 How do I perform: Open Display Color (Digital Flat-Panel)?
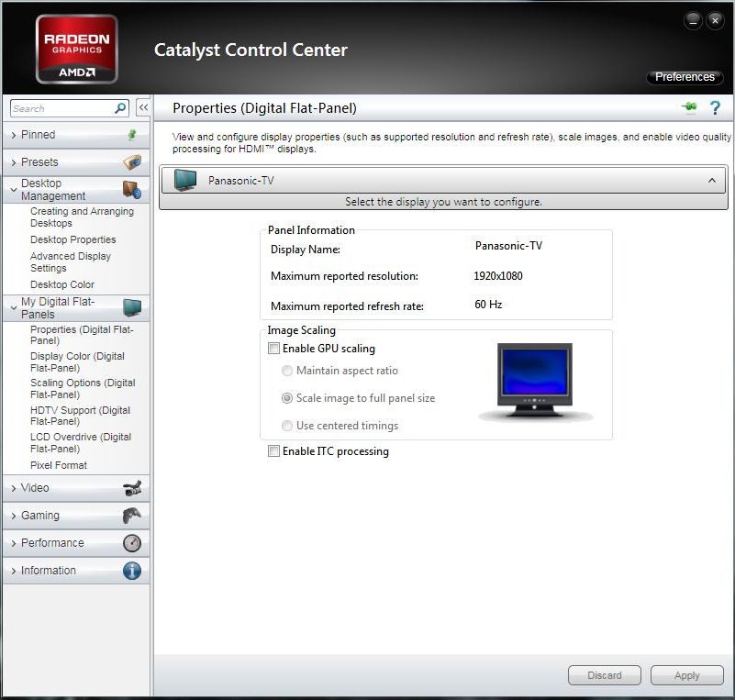click(77, 362)
